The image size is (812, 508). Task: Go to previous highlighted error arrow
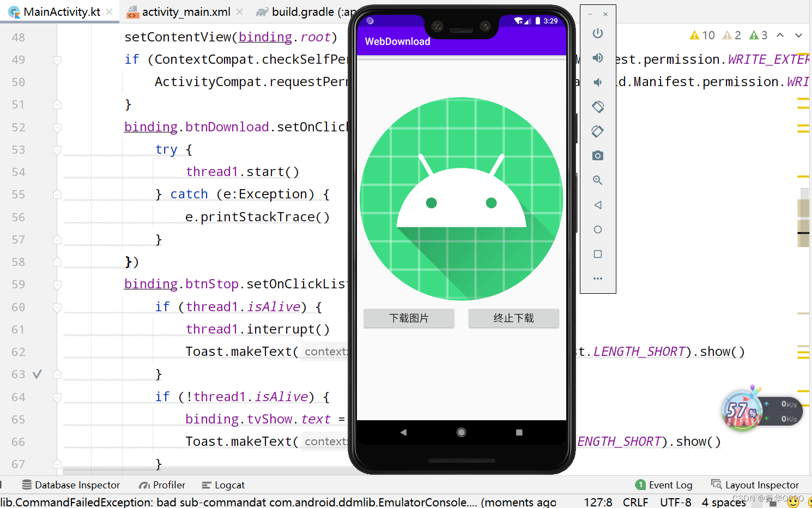pyautogui.click(x=780, y=35)
